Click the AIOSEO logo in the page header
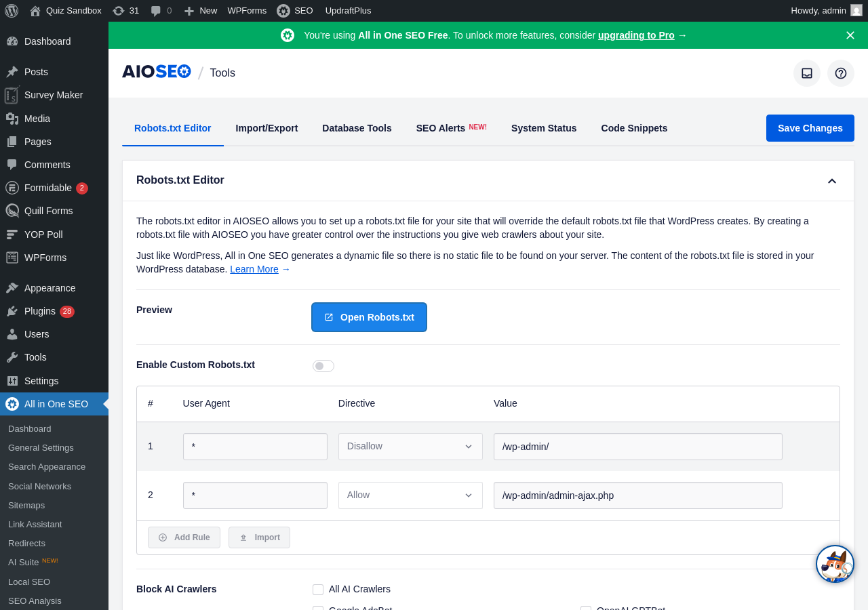Image resolution: width=868 pixels, height=610 pixels. click(157, 72)
